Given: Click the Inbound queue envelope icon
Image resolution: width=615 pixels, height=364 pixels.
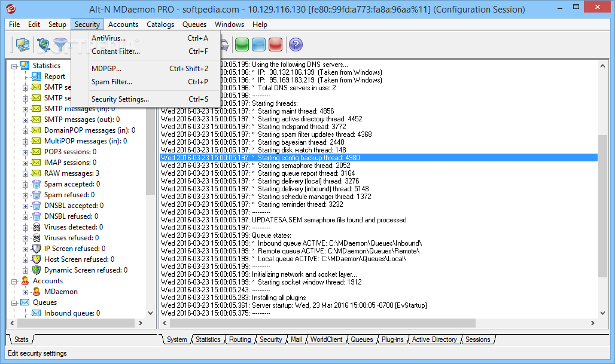Looking at the screenshot, I should (36, 313).
